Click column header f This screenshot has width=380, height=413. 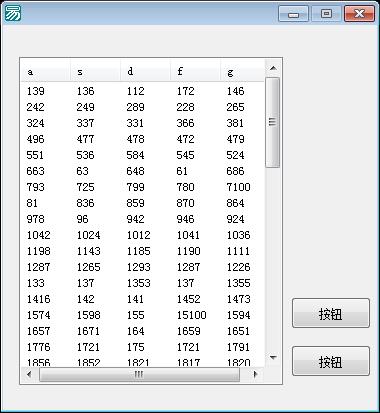coord(195,71)
